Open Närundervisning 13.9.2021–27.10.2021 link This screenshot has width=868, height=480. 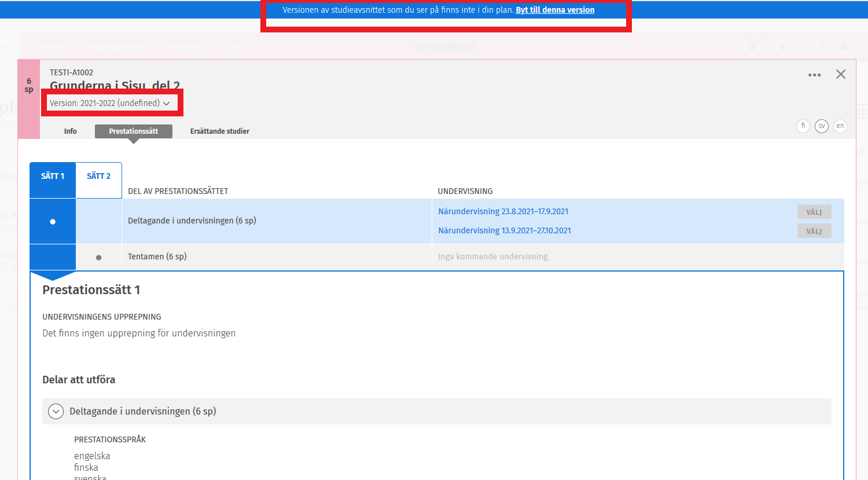tap(504, 230)
